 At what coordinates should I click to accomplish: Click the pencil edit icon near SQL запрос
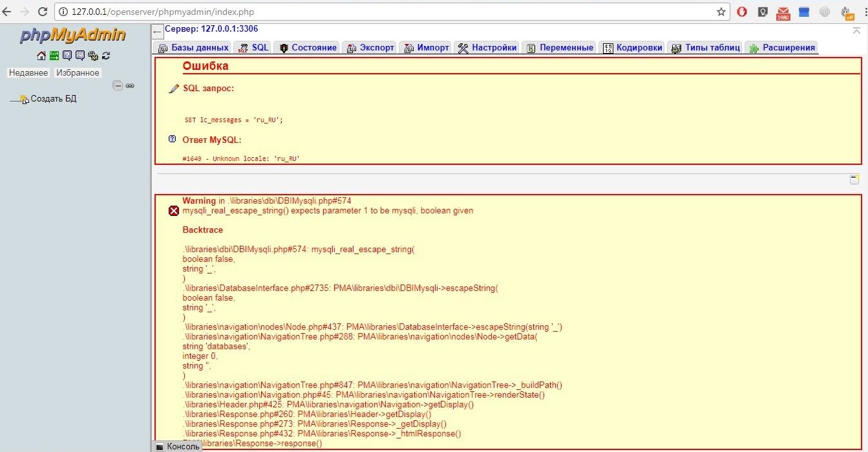point(173,89)
